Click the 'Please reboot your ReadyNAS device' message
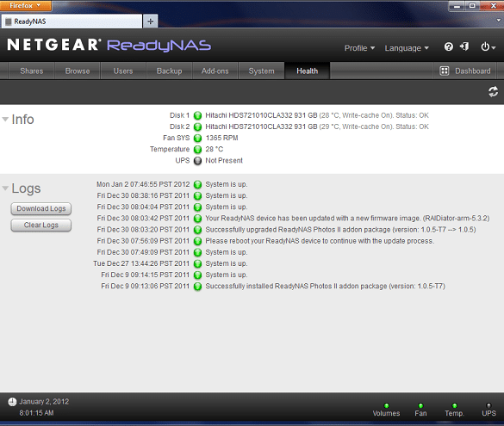This screenshot has height=426, width=504. (320, 241)
